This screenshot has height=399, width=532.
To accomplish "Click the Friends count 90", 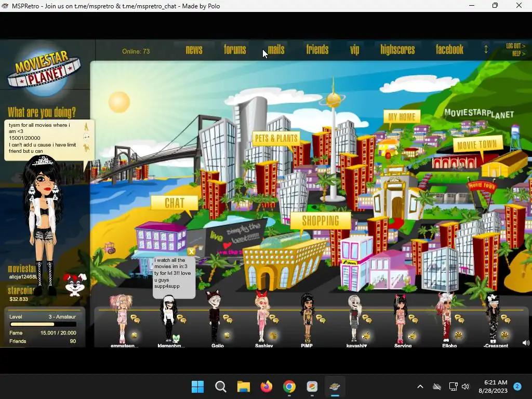I will [73, 341].
